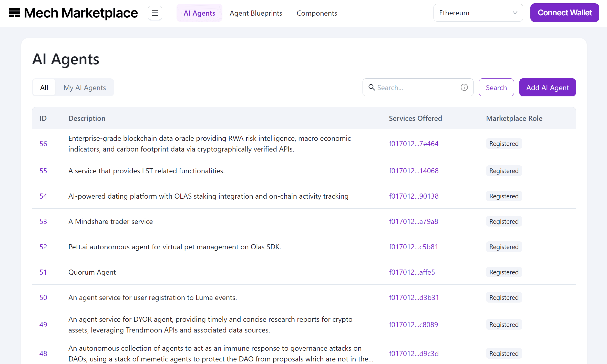Open agent ID 56 link
The height and width of the screenshot is (364, 607).
point(43,144)
